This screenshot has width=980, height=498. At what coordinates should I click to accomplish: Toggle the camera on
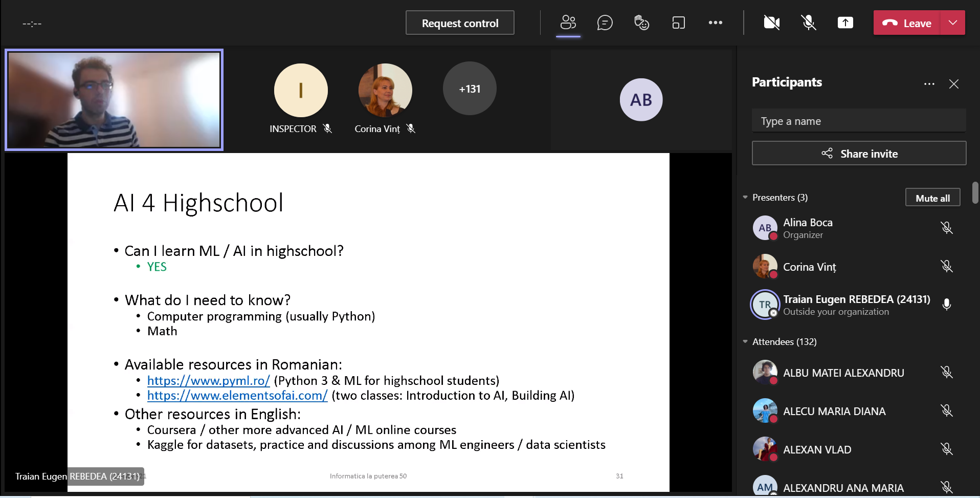(x=771, y=23)
